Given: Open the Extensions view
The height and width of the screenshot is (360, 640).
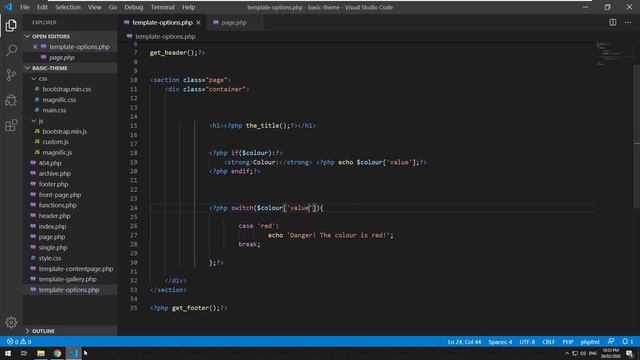Looking at the screenshot, I should coord(11,125).
